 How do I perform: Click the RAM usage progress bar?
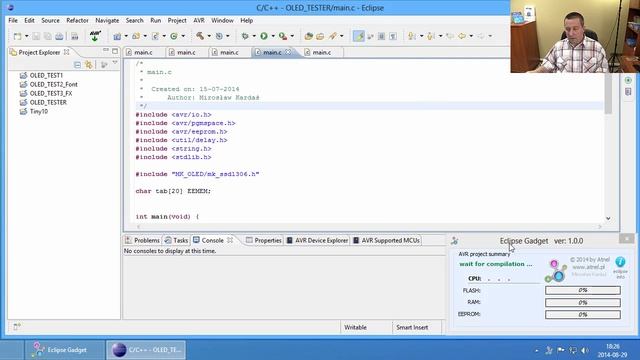pyautogui.click(x=582, y=302)
